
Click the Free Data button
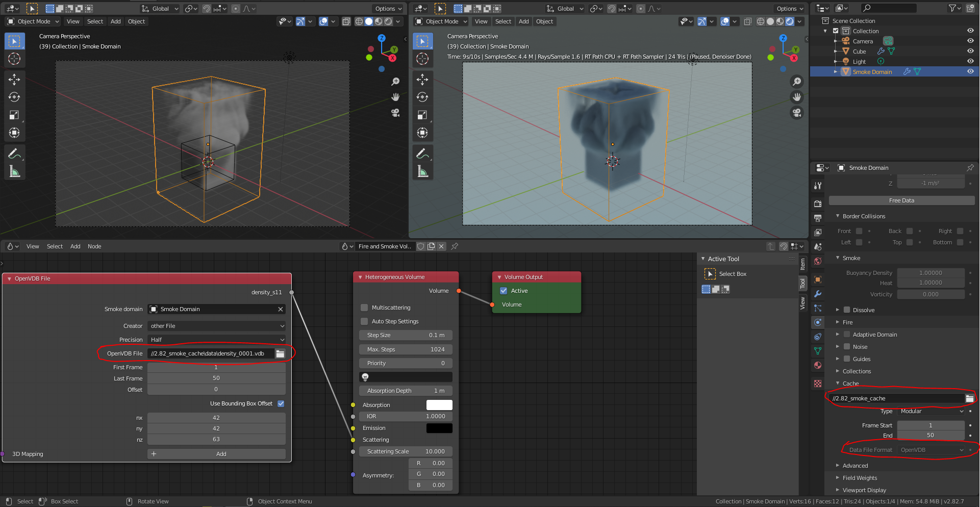(901, 200)
